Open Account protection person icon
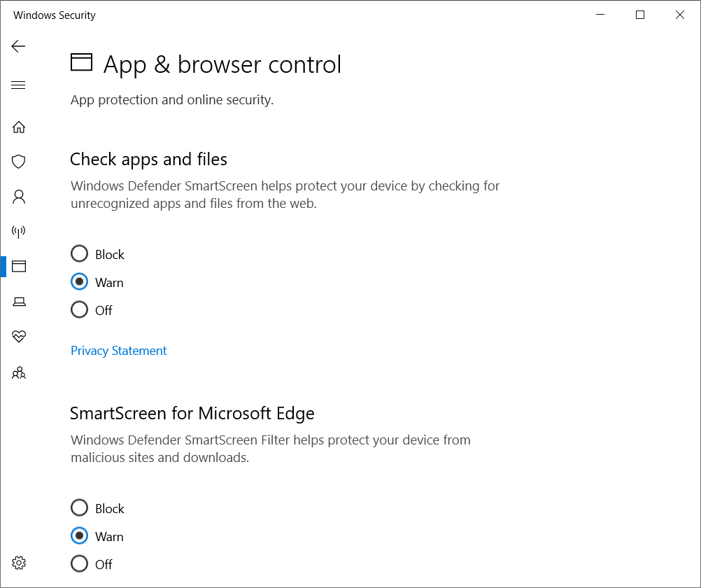Image resolution: width=701 pixels, height=588 pixels. [19, 197]
